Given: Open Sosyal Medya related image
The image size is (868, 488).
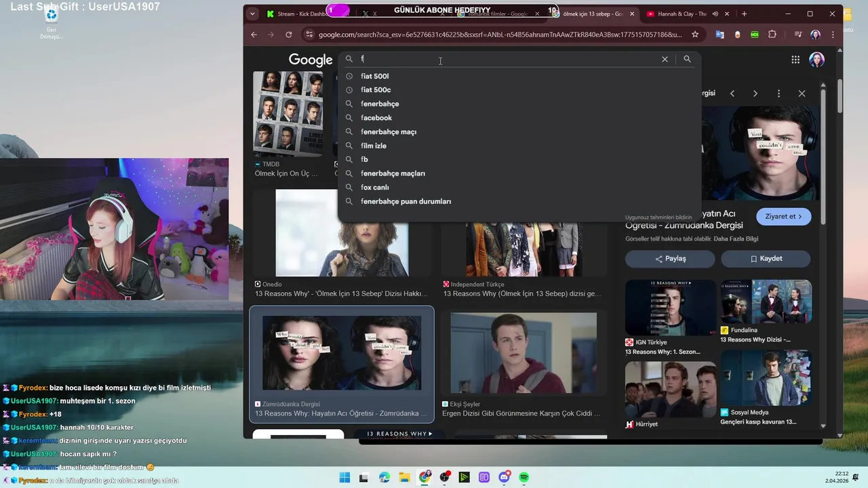Looking at the screenshot, I should point(766,378).
